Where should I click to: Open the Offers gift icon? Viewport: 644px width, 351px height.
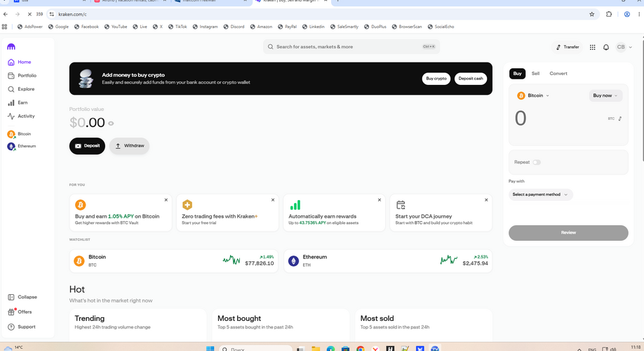tap(11, 312)
